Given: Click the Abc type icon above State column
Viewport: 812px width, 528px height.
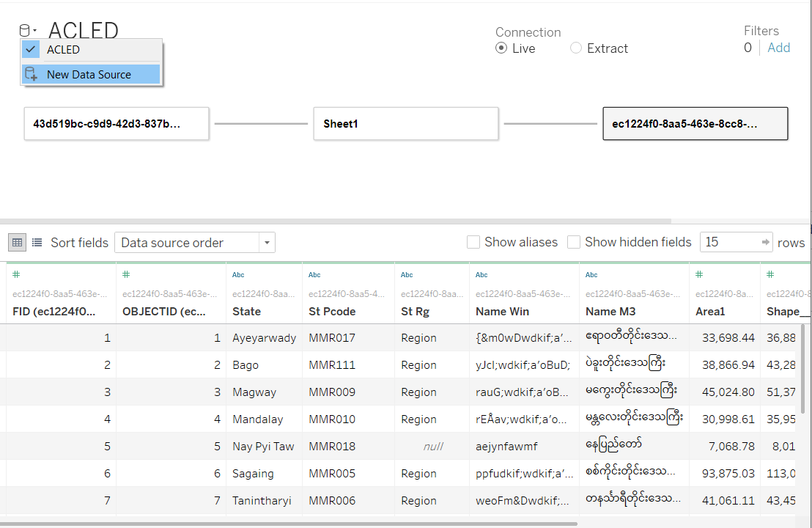Looking at the screenshot, I should click(x=238, y=275).
